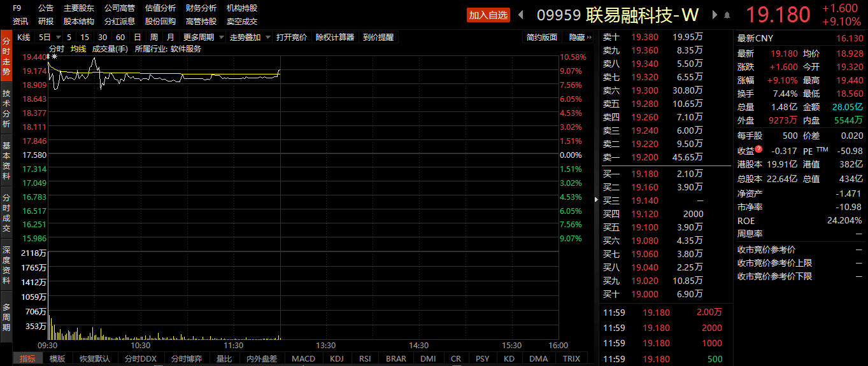Select the 周 weekly period
Image resolution: width=868 pixels, height=366 pixels.
[153, 38]
